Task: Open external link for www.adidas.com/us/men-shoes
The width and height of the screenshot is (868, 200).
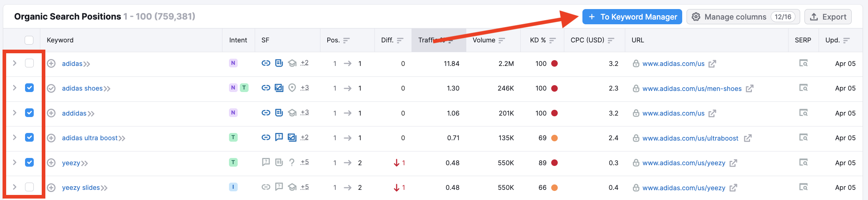Action: pyautogui.click(x=750, y=88)
